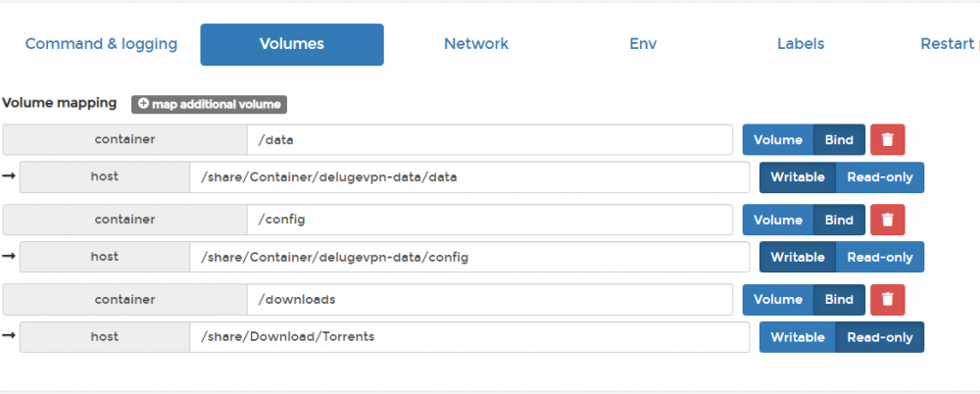Edit the /data container path field
Image resolution: width=980 pixels, height=394 pixels.
tap(490, 139)
